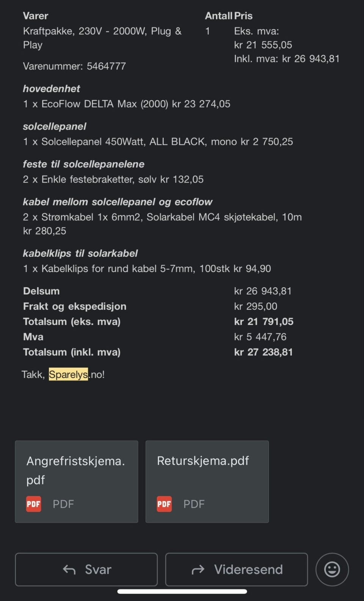Tap the red PDF icon under Returskjema
The image size is (364, 601).
[x=164, y=504]
